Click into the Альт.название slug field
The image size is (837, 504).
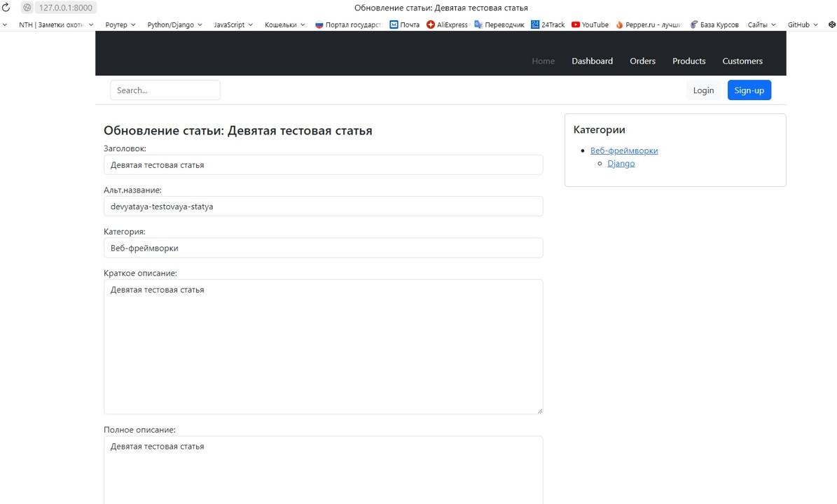pos(324,206)
